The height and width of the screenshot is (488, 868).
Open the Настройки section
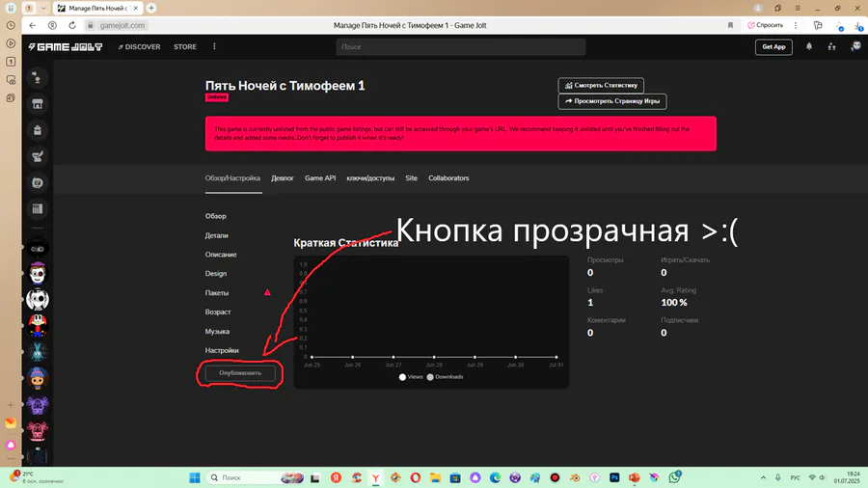[222, 350]
